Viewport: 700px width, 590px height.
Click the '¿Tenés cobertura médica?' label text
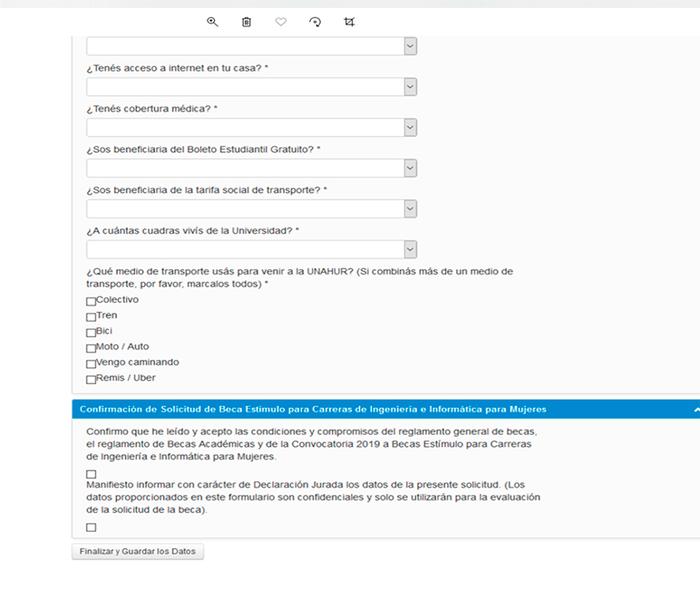point(151,109)
